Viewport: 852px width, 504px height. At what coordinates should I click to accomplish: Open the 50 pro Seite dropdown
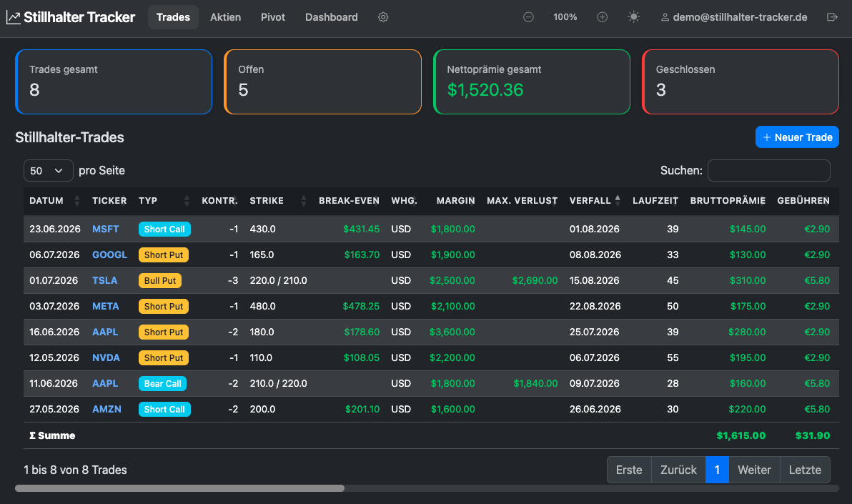[49, 171]
